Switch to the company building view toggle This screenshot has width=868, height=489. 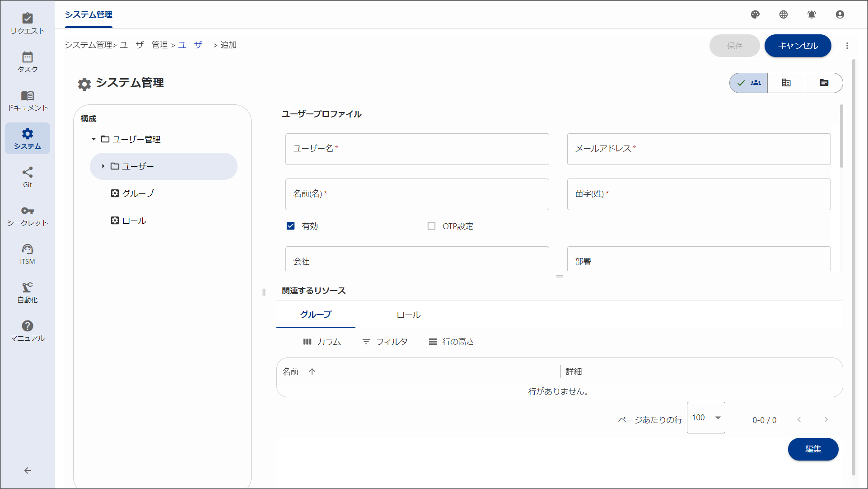(786, 83)
